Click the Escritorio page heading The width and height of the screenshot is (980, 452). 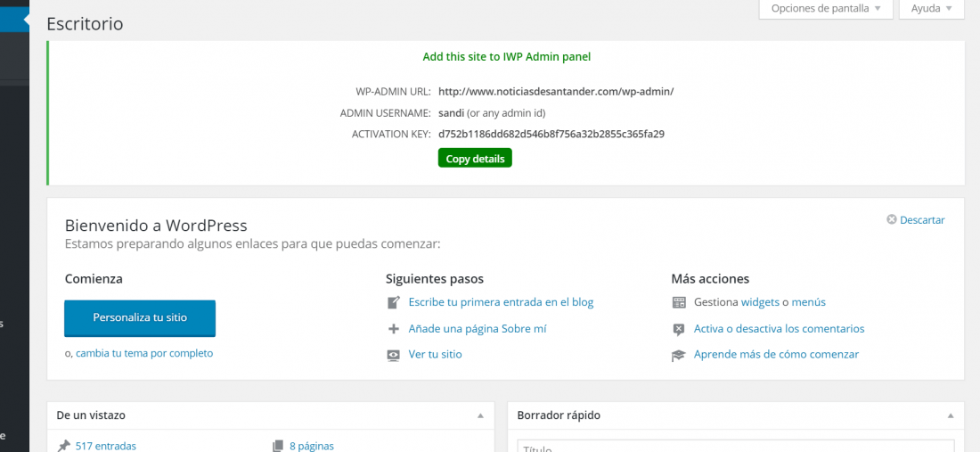click(85, 24)
